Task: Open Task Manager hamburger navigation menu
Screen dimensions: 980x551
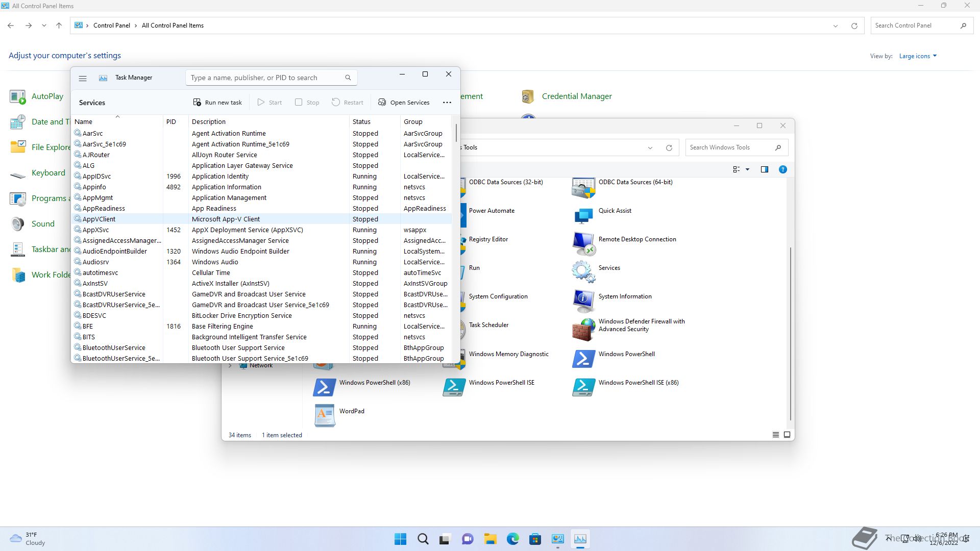Action: pos(83,78)
